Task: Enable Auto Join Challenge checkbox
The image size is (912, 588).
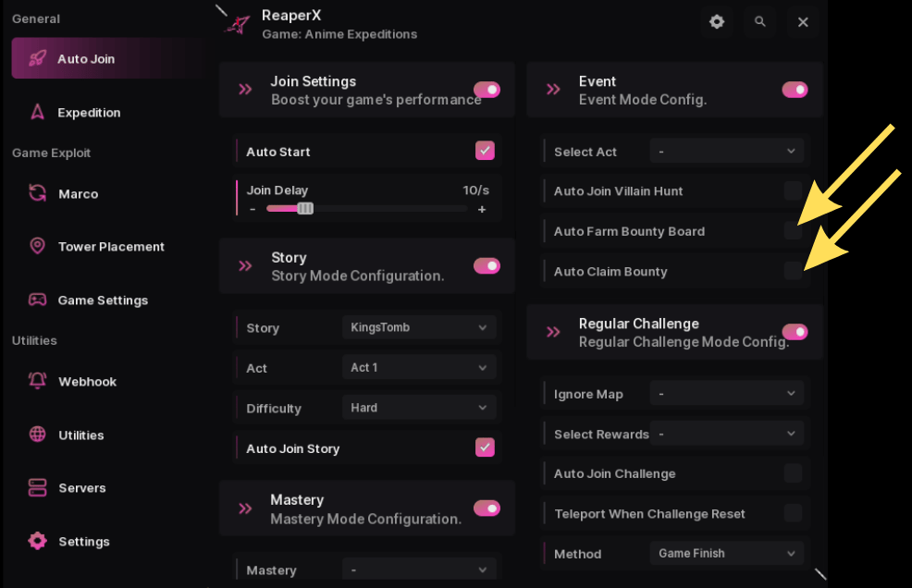Action: click(793, 472)
